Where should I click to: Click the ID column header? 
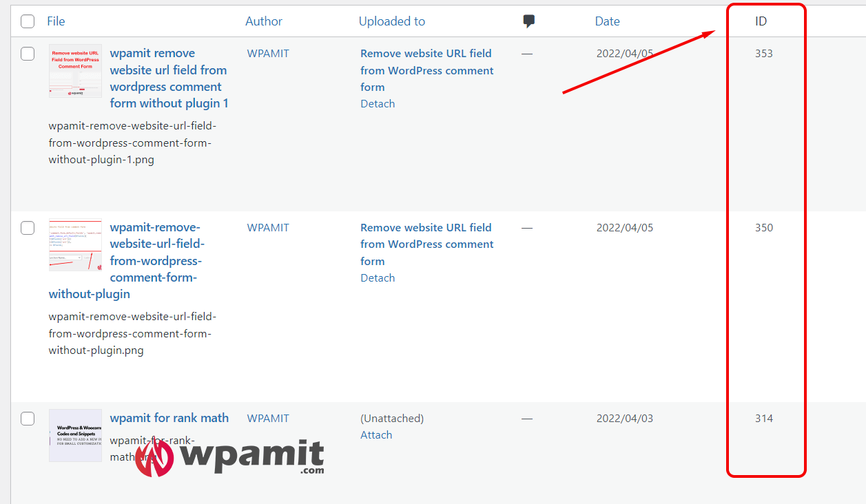click(761, 21)
